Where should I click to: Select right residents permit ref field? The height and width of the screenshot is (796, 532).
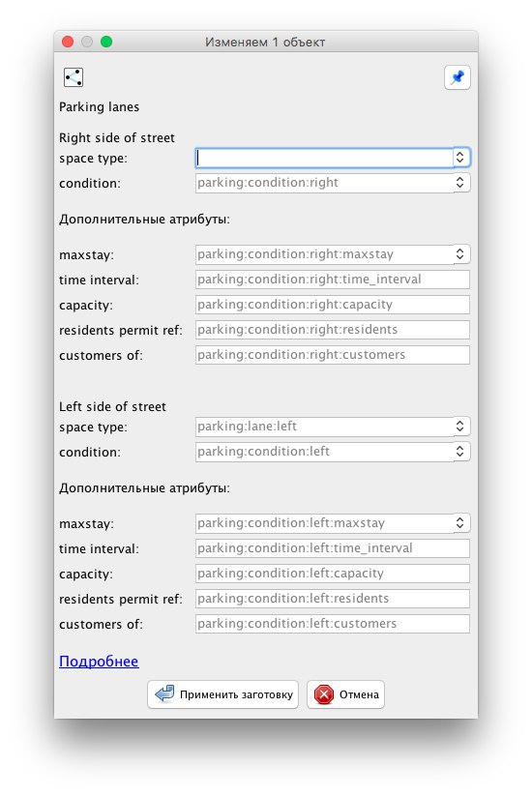point(333,330)
